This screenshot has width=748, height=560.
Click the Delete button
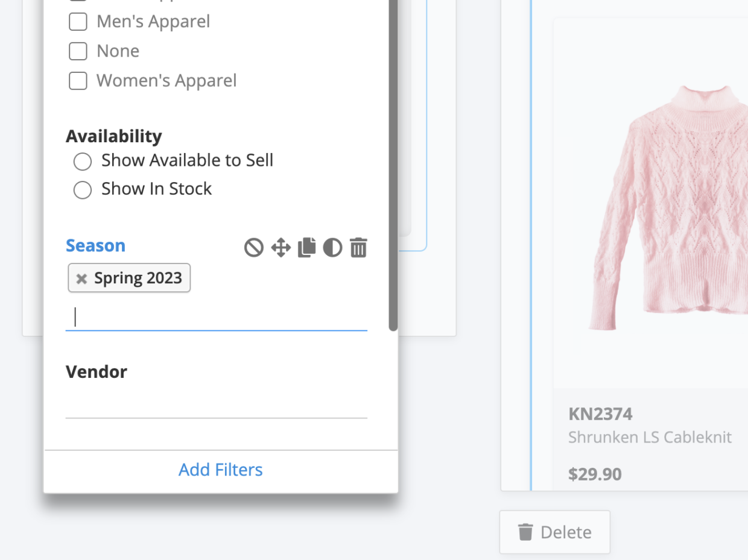point(554,532)
